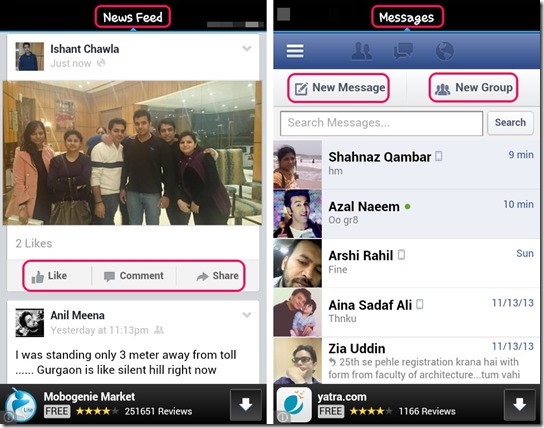Download the yatra.com app via the arrow
This screenshot has width=544, height=428.
tap(520, 405)
